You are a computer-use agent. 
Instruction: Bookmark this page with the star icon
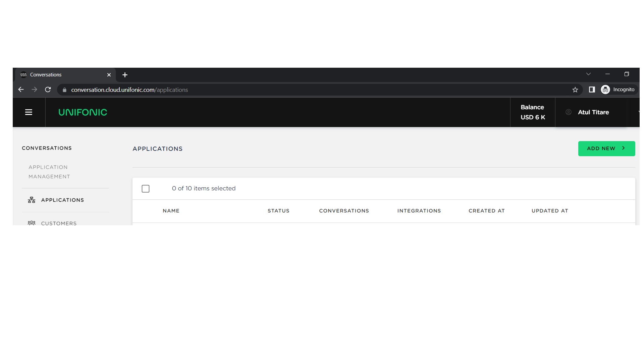click(x=575, y=90)
